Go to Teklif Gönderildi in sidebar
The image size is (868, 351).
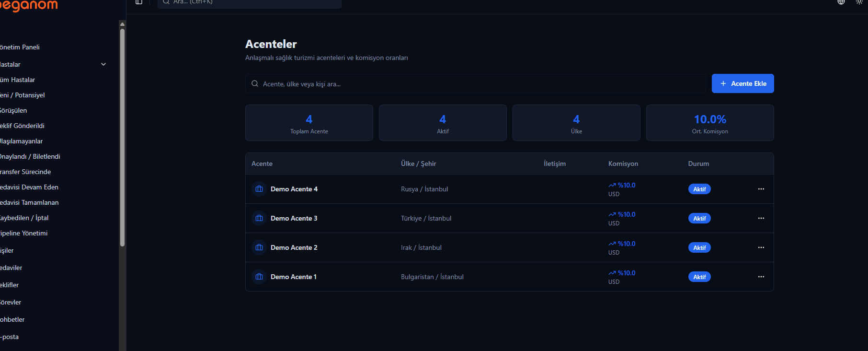[22, 126]
